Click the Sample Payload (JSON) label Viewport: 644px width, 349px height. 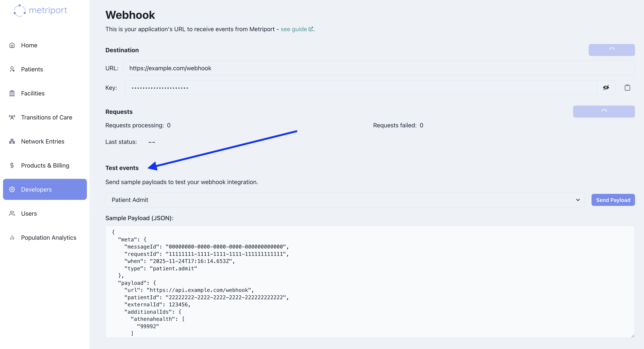pyautogui.click(x=139, y=218)
